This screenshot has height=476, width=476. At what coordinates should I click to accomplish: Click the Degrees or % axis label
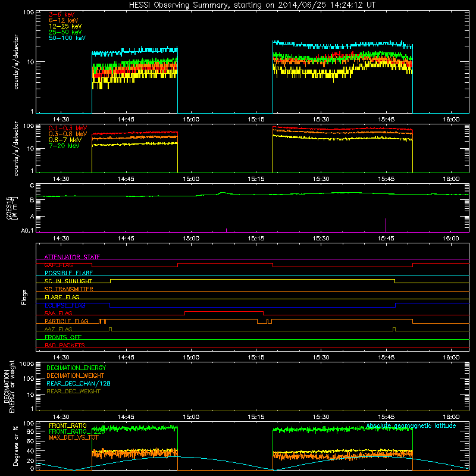(x=15, y=446)
